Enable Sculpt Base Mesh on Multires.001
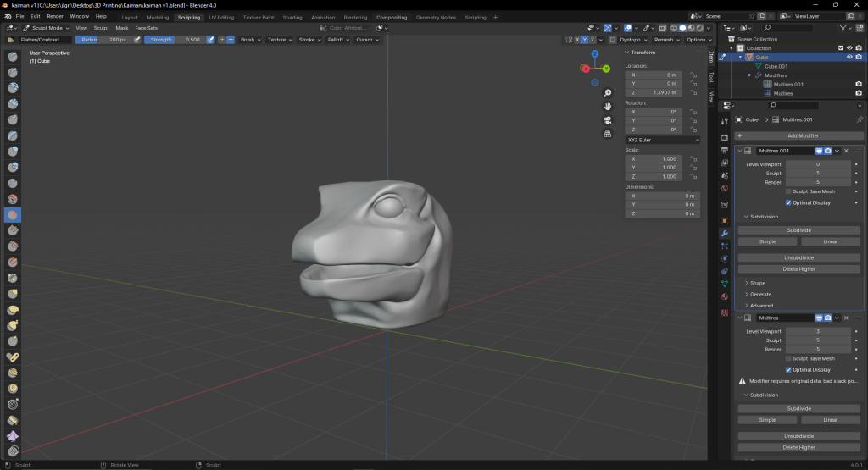Viewport: 868px width, 470px height. [x=789, y=192]
